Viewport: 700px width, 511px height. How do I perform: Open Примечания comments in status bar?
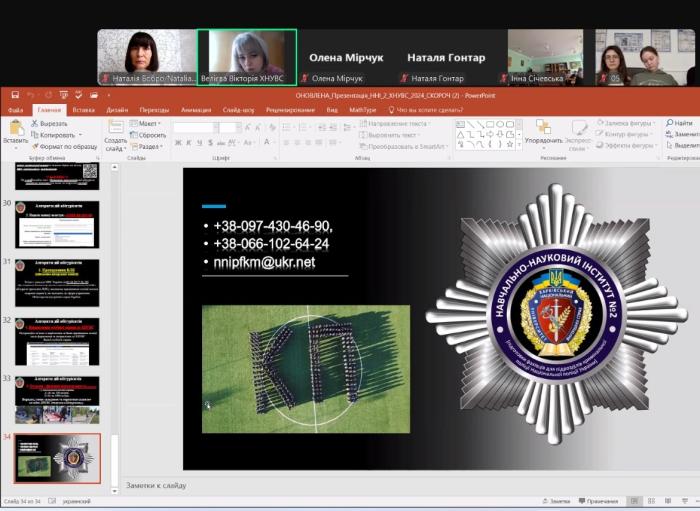point(597,501)
